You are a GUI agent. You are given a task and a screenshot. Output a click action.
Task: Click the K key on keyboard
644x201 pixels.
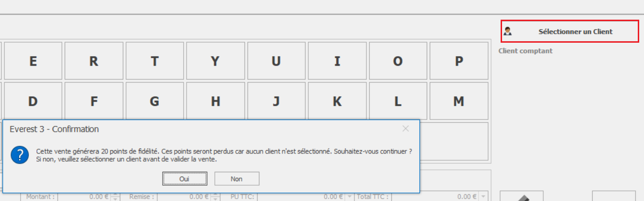(337, 101)
